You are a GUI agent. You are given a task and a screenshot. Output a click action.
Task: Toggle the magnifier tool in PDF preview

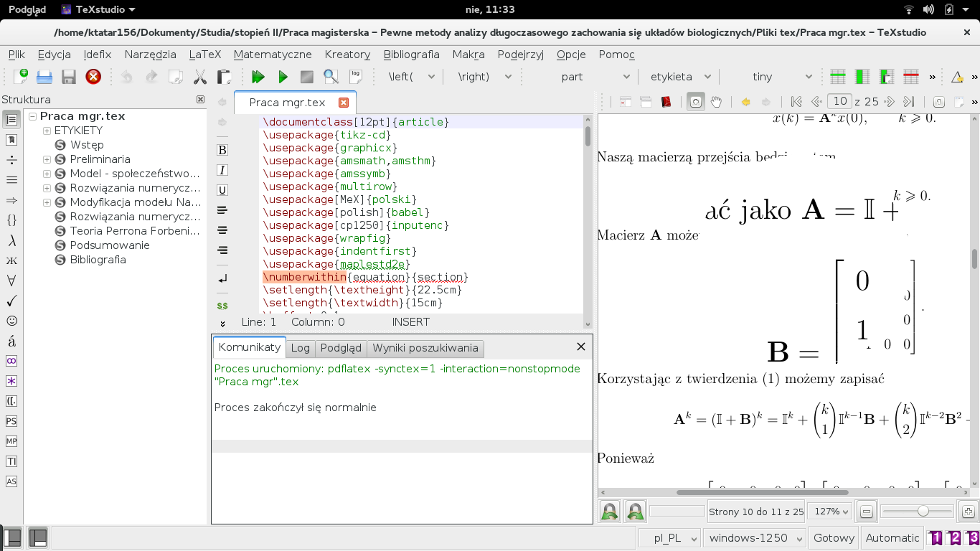point(694,102)
